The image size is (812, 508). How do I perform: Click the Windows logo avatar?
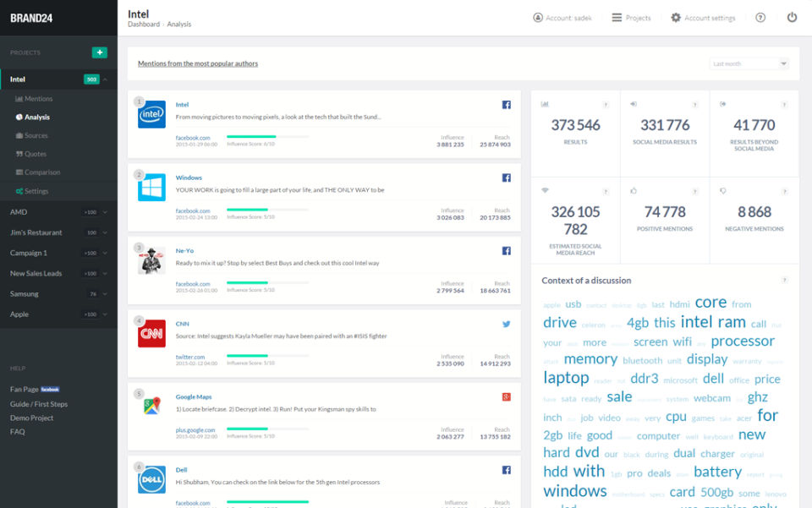(151, 188)
